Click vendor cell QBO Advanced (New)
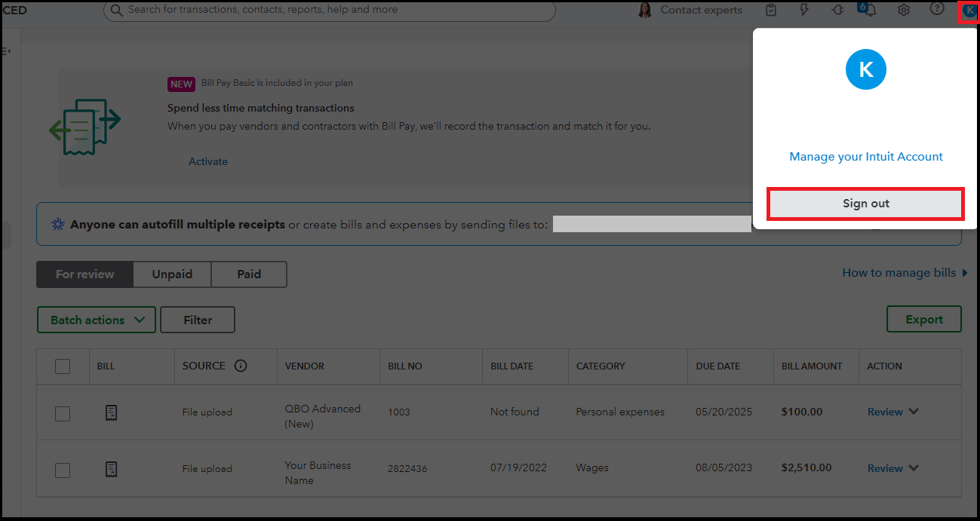Screen dimensions: 980x521 [x=323, y=416]
